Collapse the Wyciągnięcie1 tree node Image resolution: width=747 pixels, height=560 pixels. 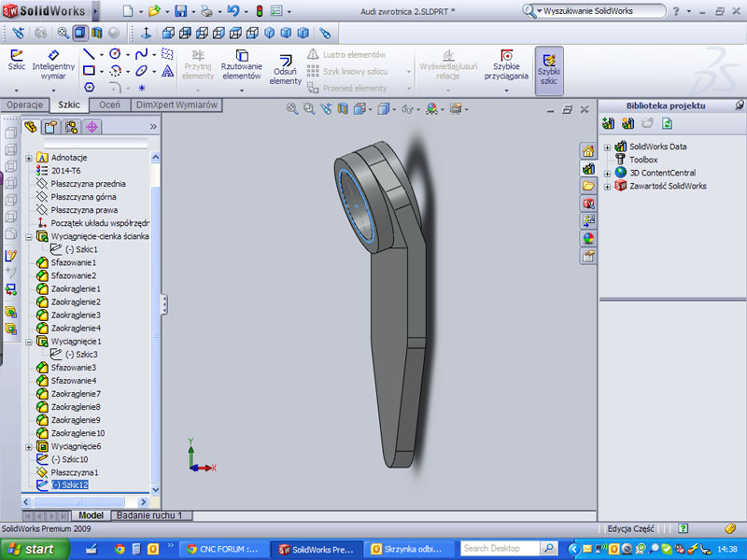point(29,342)
